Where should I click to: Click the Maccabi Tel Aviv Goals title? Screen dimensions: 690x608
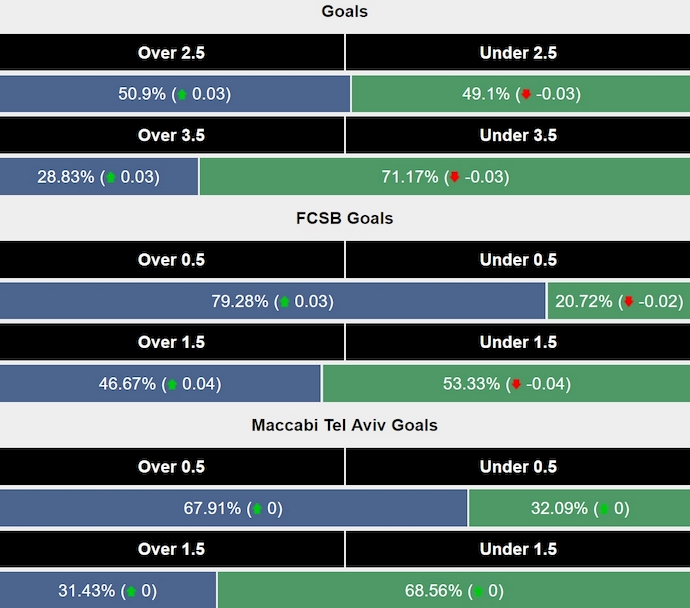[345, 425]
